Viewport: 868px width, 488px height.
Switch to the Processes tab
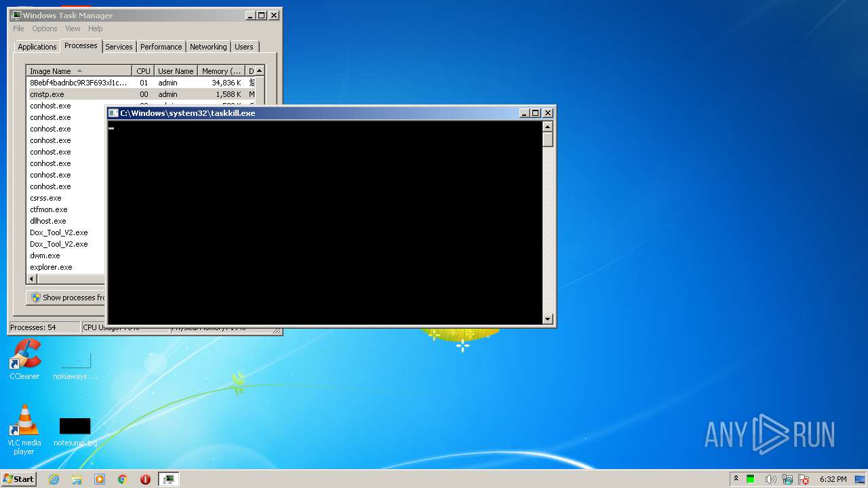click(81, 45)
